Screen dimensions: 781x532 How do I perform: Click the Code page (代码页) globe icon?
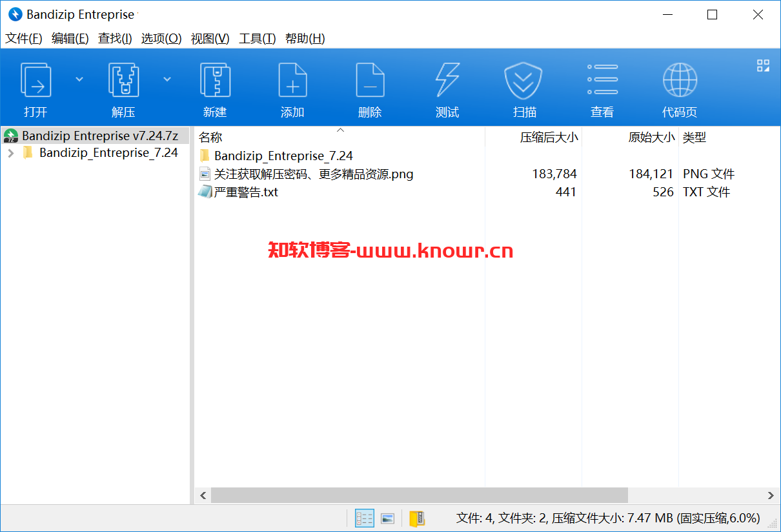coord(680,80)
